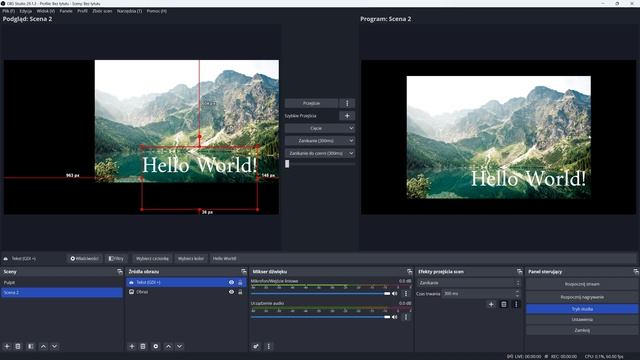Undock the Sceny panel
640x360 pixels.
pyautogui.click(x=120, y=271)
